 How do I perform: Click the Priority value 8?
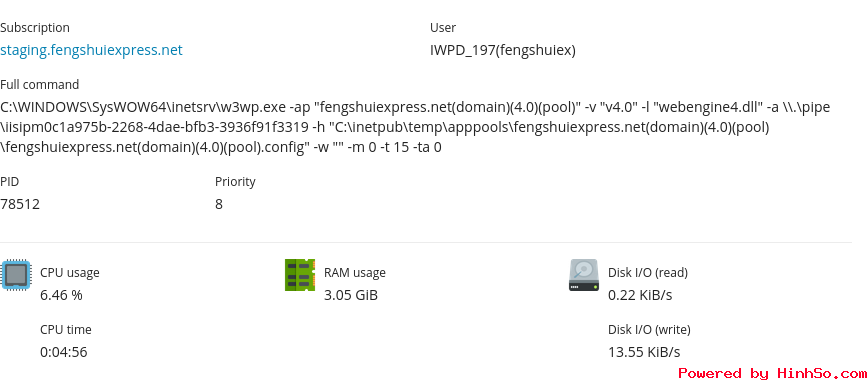(x=219, y=204)
